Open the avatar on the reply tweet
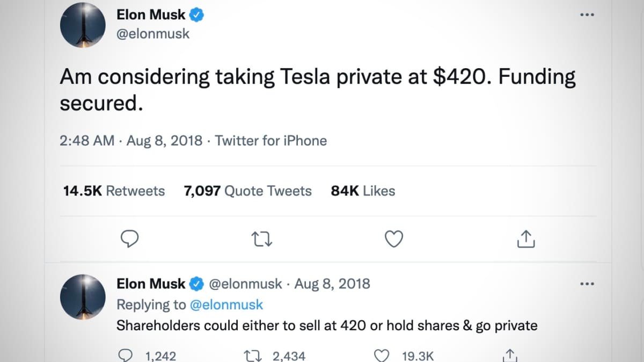Viewport: 644px width, 362px height. [82, 296]
